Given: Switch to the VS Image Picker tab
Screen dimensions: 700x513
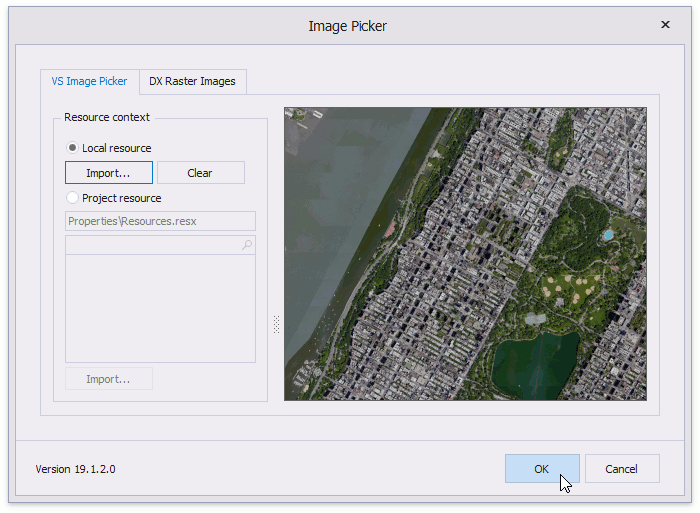Looking at the screenshot, I should click(89, 81).
